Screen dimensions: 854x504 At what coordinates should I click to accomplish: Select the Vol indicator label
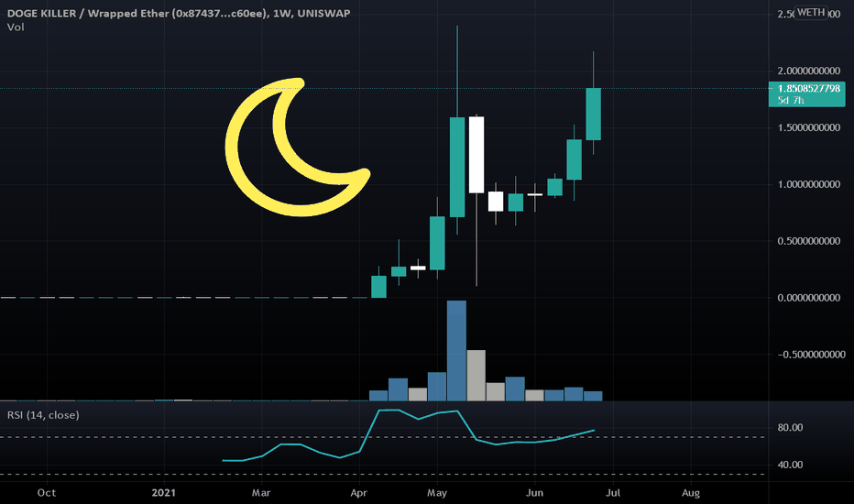pos(16,27)
